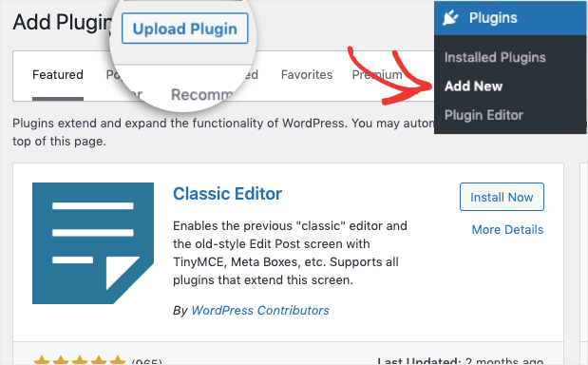Image resolution: width=588 pixels, height=365 pixels.
Task: Click the Plugins plug icon
Action: pyautogui.click(x=450, y=18)
